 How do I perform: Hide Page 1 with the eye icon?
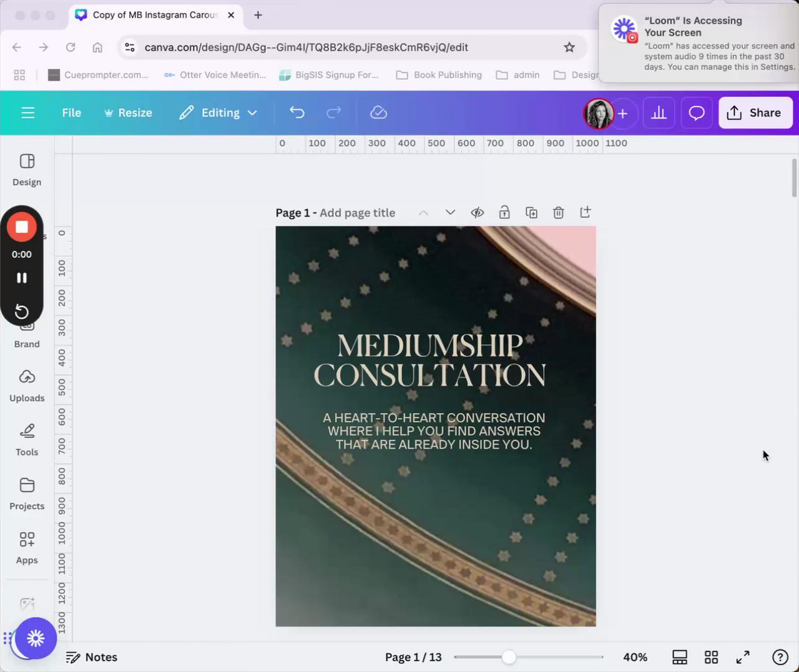(x=478, y=213)
